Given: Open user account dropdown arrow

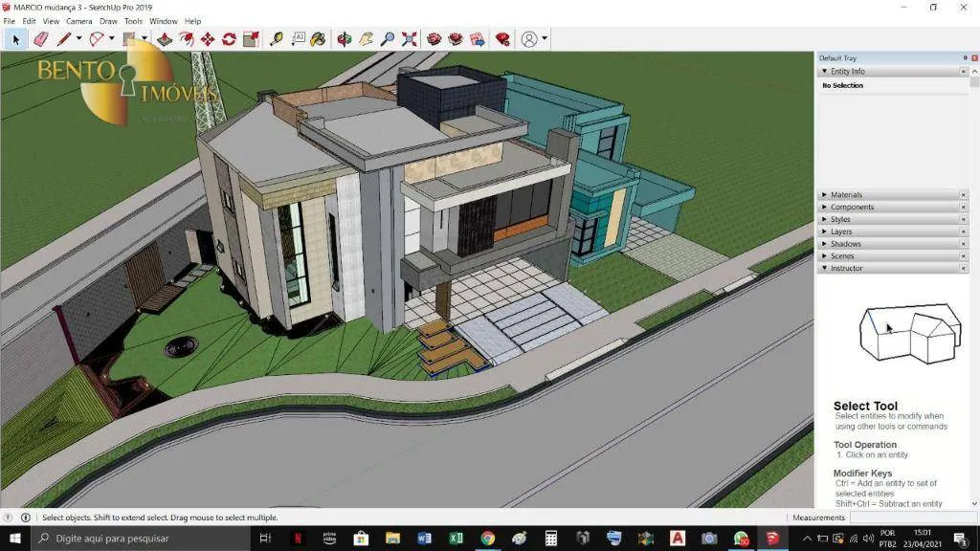Looking at the screenshot, I should 545,38.
